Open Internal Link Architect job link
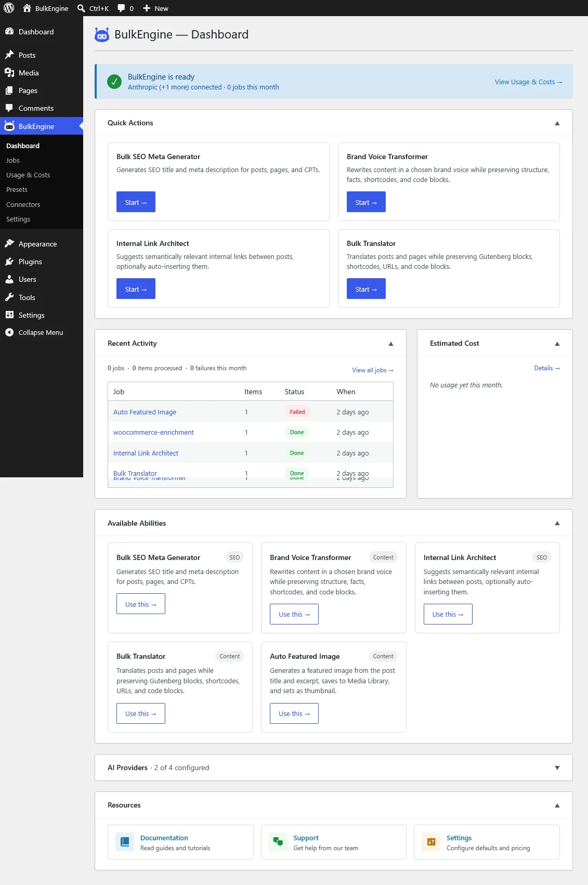The width and height of the screenshot is (588, 885). [146, 453]
